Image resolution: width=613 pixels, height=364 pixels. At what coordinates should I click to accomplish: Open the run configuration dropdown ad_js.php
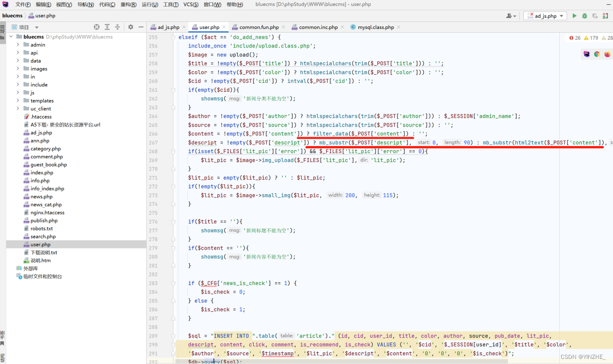(x=545, y=16)
